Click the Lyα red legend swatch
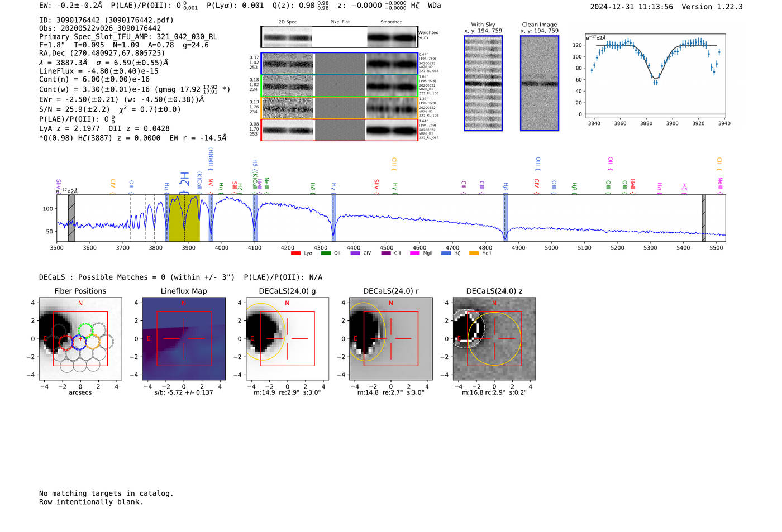Viewport: 782px width, 532px height. coord(295,253)
